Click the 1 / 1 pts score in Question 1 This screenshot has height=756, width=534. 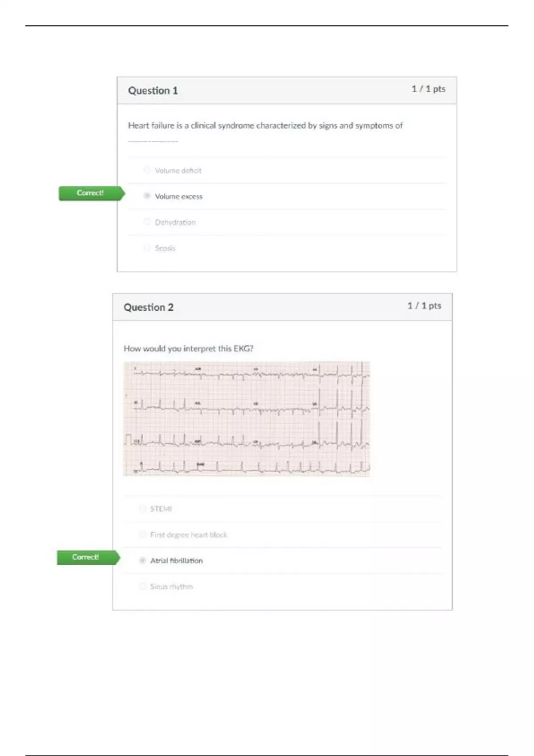click(x=428, y=89)
